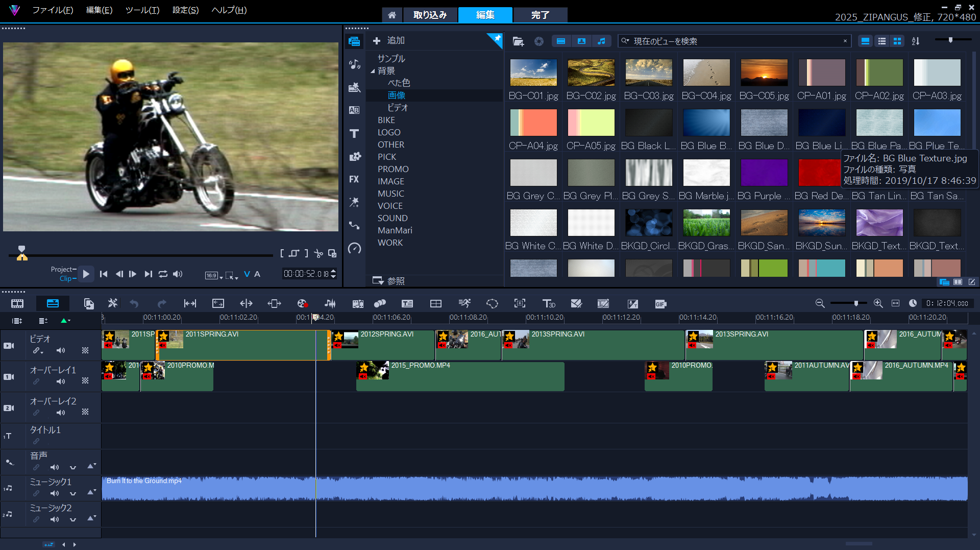980x550 pixels.
Task: Open the Transition library panel
Action: click(x=354, y=110)
